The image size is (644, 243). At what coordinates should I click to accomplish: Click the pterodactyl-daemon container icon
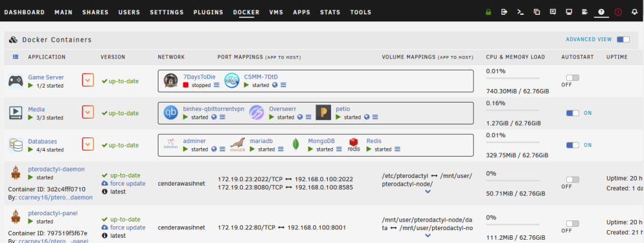(15, 173)
